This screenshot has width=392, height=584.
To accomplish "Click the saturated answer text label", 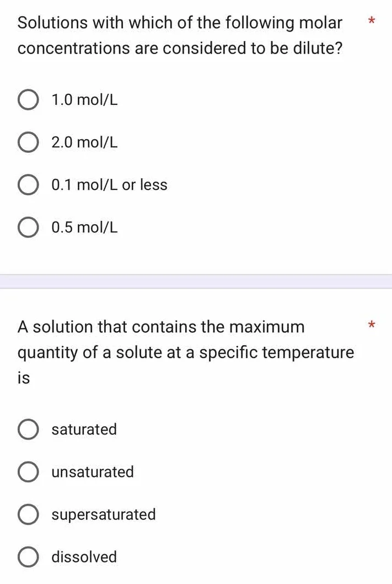I will [x=84, y=429].
